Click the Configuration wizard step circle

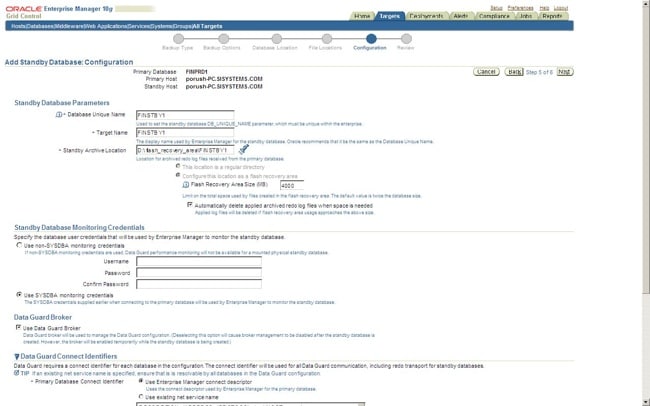click(x=371, y=39)
